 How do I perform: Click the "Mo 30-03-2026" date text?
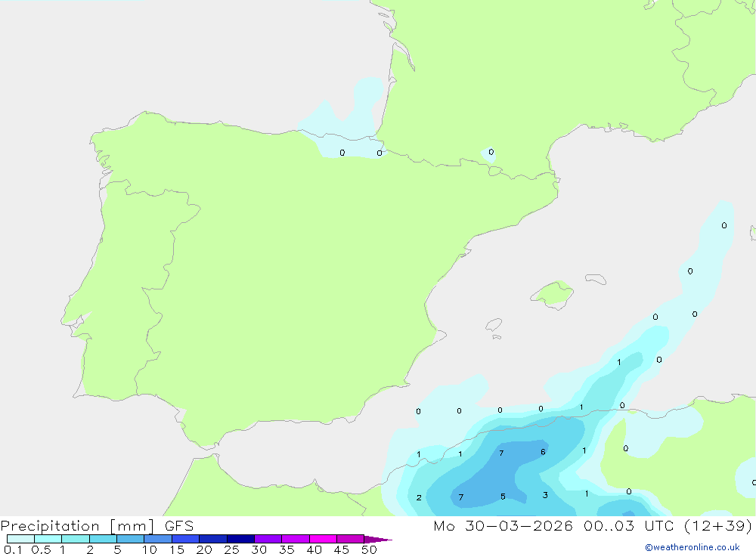tap(503, 526)
